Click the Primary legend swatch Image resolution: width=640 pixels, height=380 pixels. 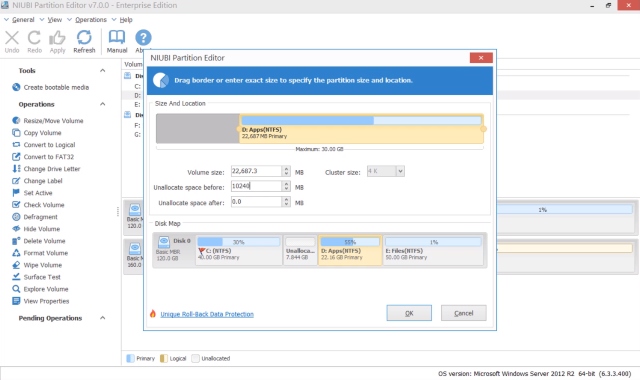[x=130, y=358]
